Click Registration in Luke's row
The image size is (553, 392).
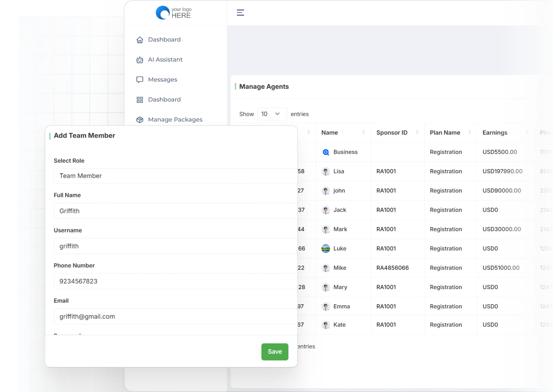point(446,249)
